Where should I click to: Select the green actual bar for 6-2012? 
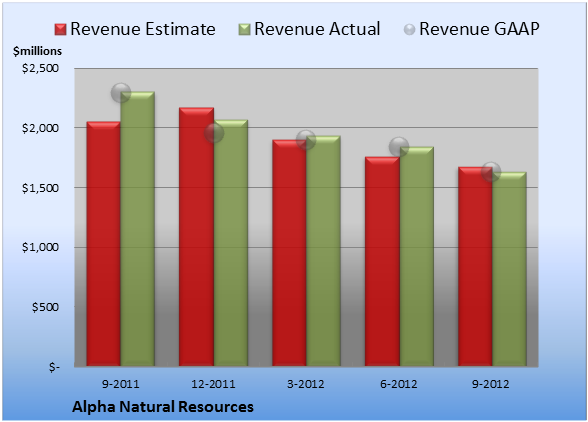click(x=416, y=256)
